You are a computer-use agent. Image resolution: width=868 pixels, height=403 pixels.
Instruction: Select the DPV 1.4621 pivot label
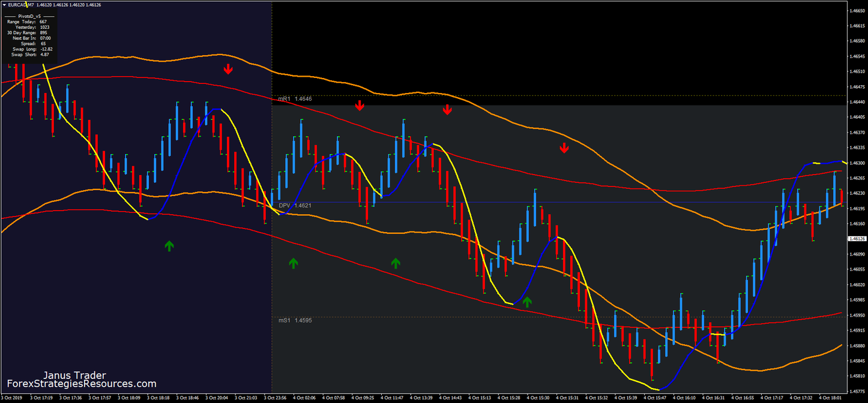[294, 205]
